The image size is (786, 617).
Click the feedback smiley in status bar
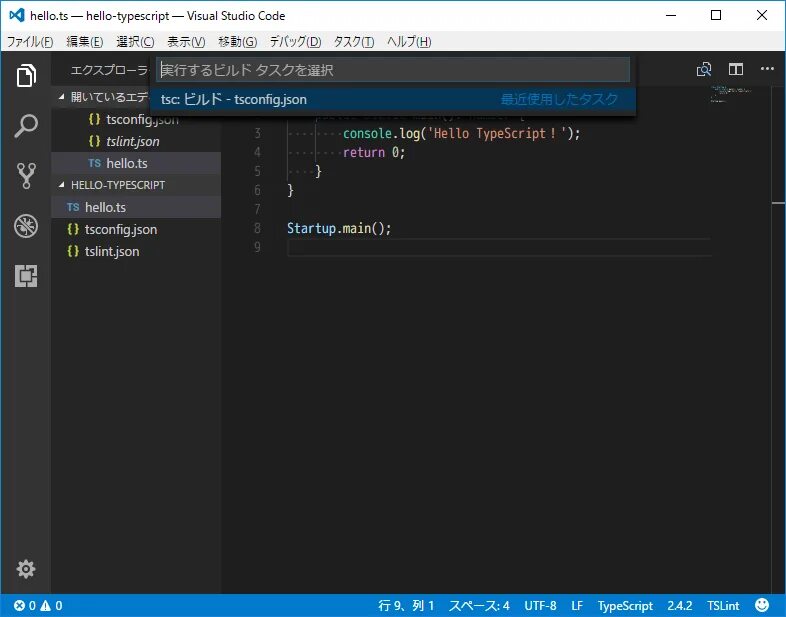[761, 605]
